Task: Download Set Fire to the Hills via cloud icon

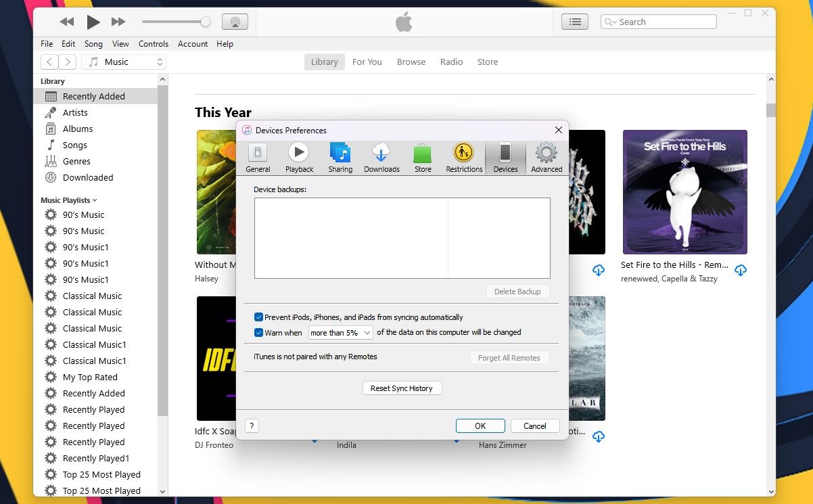Action: click(741, 270)
